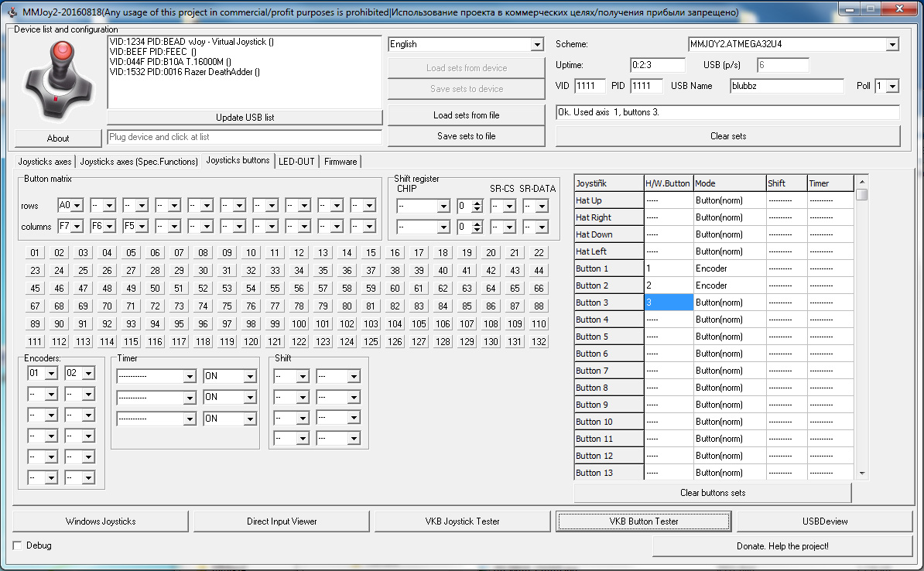Viewport: 924px width, 571px height.
Task: Launch VKB Joystick Tester
Action: pyautogui.click(x=463, y=521)
